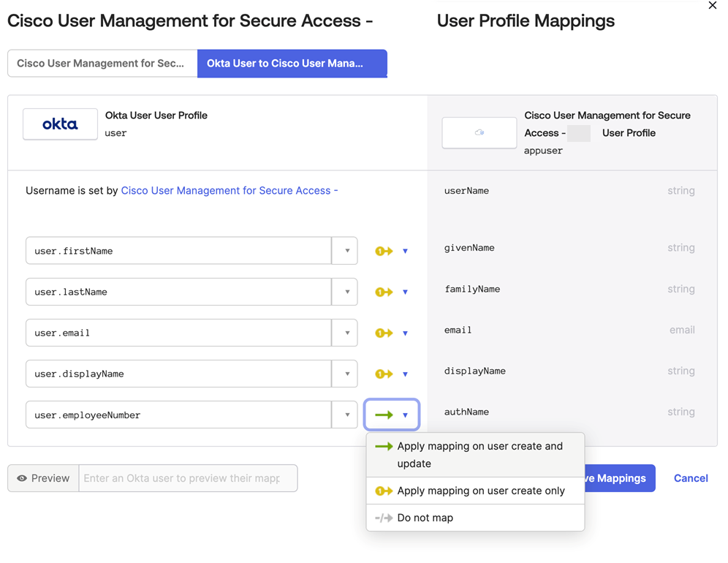The width and height of the screenshot is (728, 563).
Task: Open the user.email attribute dropdown arrow
Action: click(x=346, y=333)
